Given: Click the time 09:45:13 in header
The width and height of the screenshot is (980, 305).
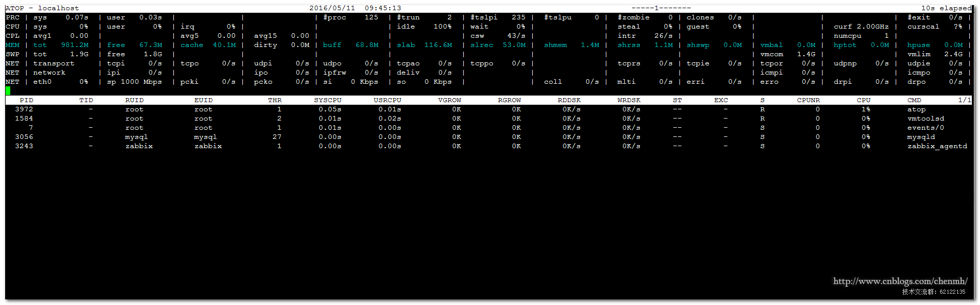Looking at the screenshot, I should click(383, 8).
